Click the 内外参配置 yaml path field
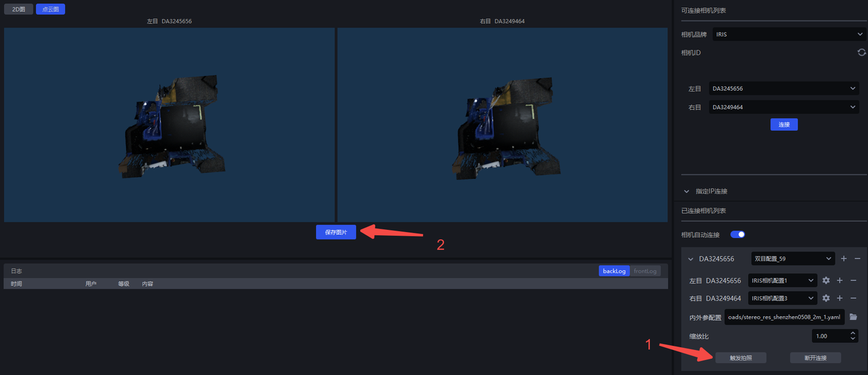Viewport: 868px width, 375px height. 785,317
